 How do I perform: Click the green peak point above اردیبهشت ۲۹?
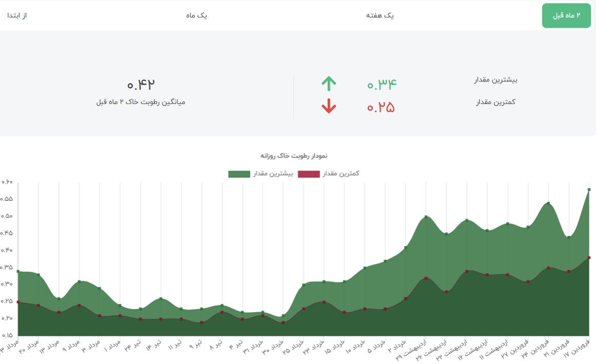click(426, 216)
